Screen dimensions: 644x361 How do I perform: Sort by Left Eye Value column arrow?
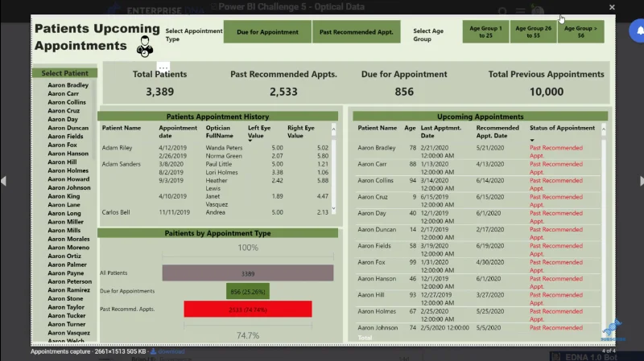click(x=250, y=141)
